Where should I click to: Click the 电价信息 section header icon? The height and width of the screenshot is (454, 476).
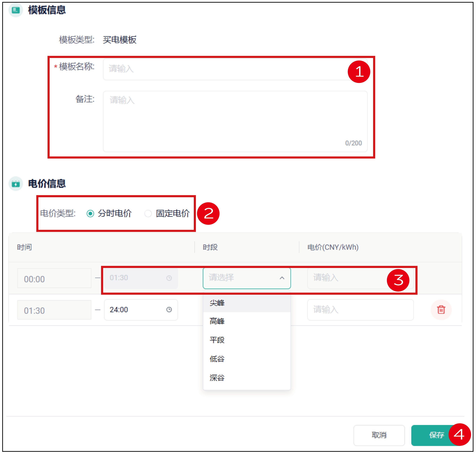[x=15, y=184]
